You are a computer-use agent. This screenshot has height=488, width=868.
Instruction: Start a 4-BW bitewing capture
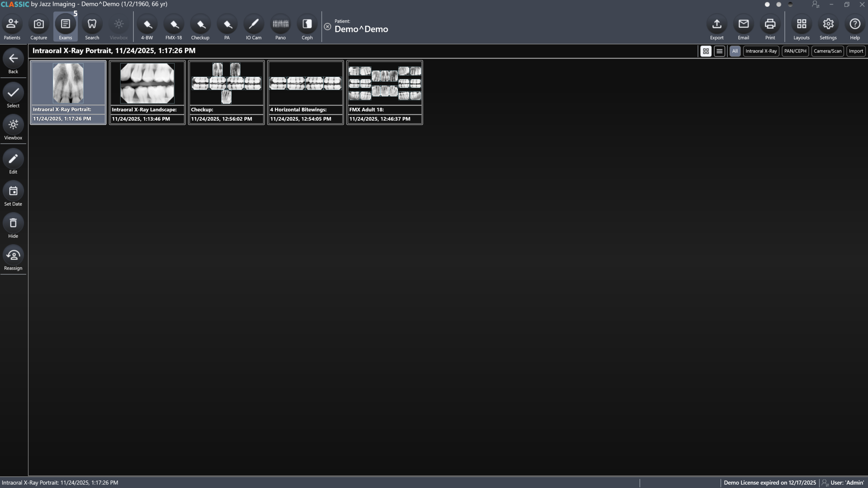(147, 24)
